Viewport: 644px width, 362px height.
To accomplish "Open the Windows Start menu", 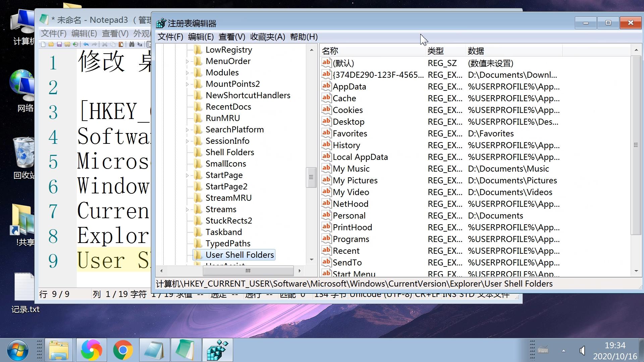I will click(x=18, y=350).
